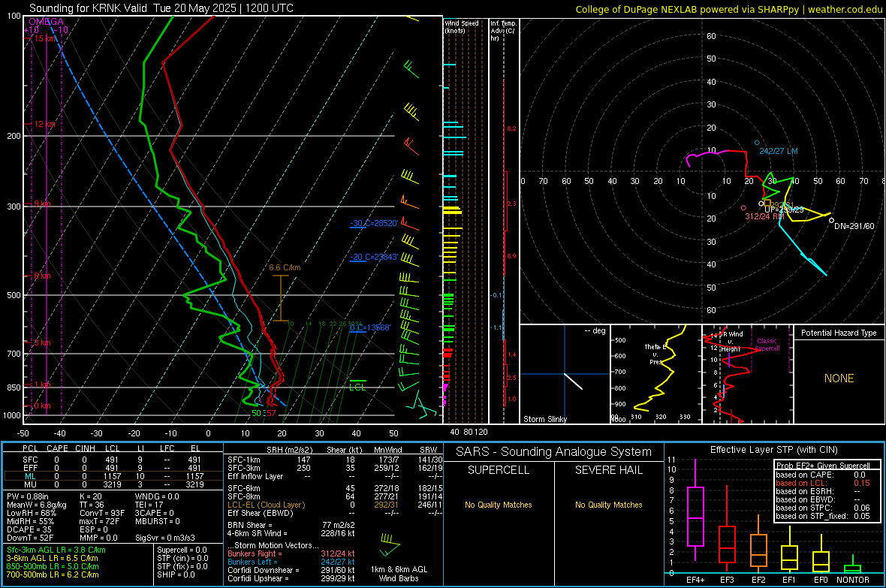Click the 'Potential Hazard Type' heading

tap(839, 333)
